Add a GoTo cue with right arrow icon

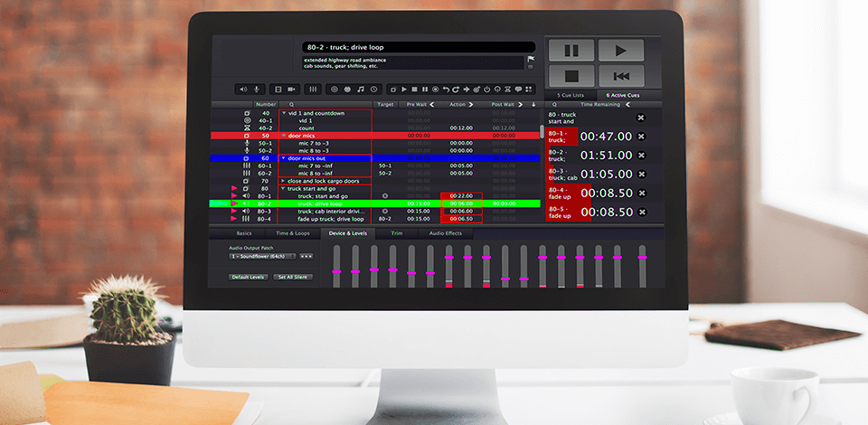click(467, 89)
